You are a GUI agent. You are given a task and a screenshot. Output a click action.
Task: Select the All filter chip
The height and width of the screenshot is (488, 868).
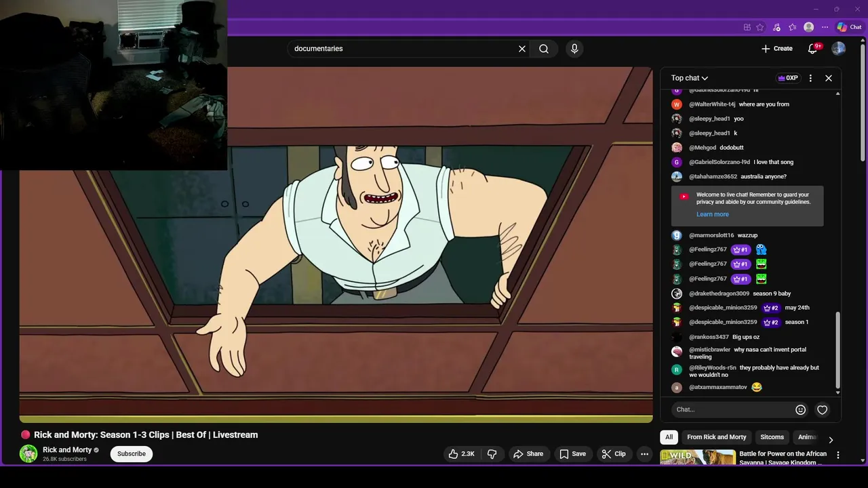[x=669, y=437]
